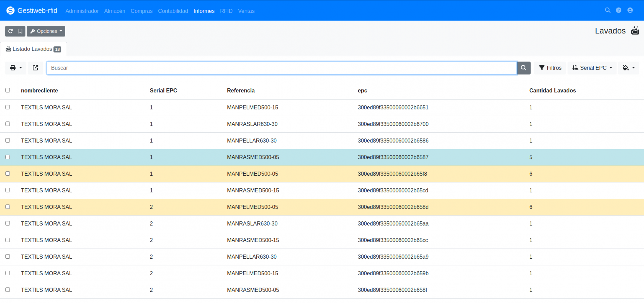
Task: Click the Cantidad Lavados column header
Action: 552,91
